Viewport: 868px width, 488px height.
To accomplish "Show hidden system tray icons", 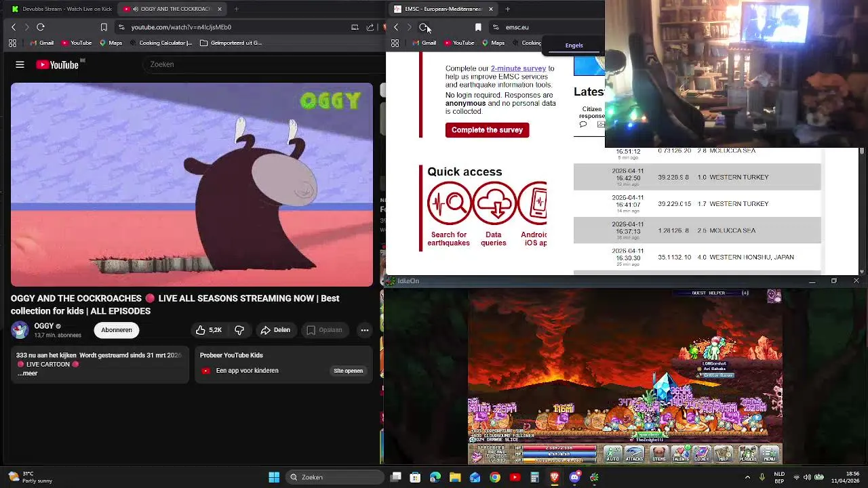I will [x=748, y=477].
